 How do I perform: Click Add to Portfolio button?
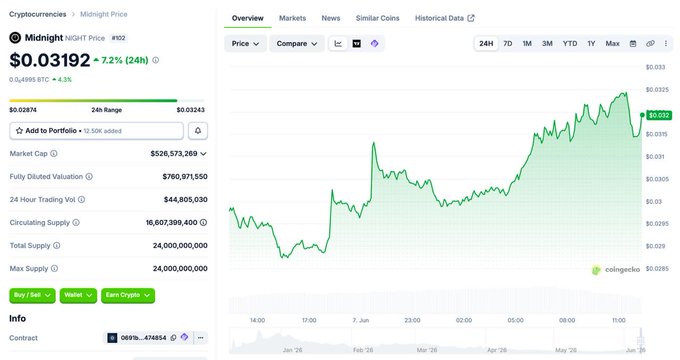[97, 131]
